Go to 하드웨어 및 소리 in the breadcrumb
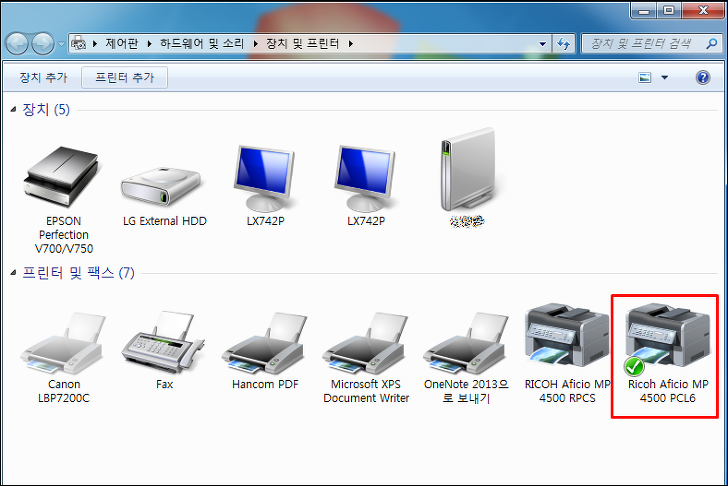The height and width of the screenshot is (486, 728). click(202, 44)
